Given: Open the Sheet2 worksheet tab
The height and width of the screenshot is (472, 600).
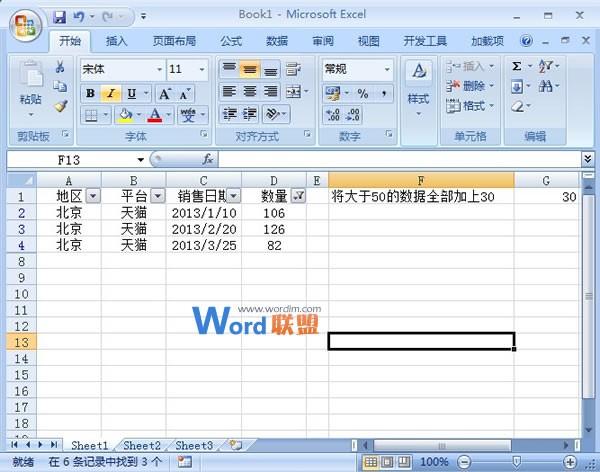Looking at the screenshot, I should point(141,445).
